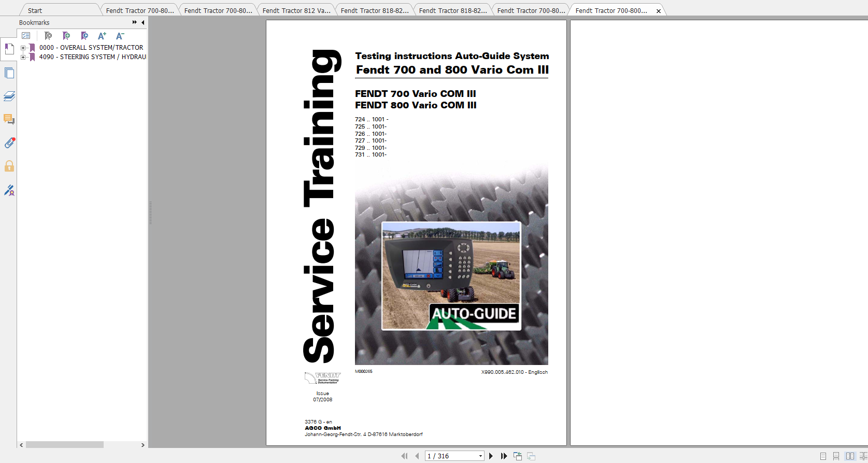The height and width of the screenshot is (463, 868).
Task: Click the Auto-Guide cover image
Action: point(451,276)
